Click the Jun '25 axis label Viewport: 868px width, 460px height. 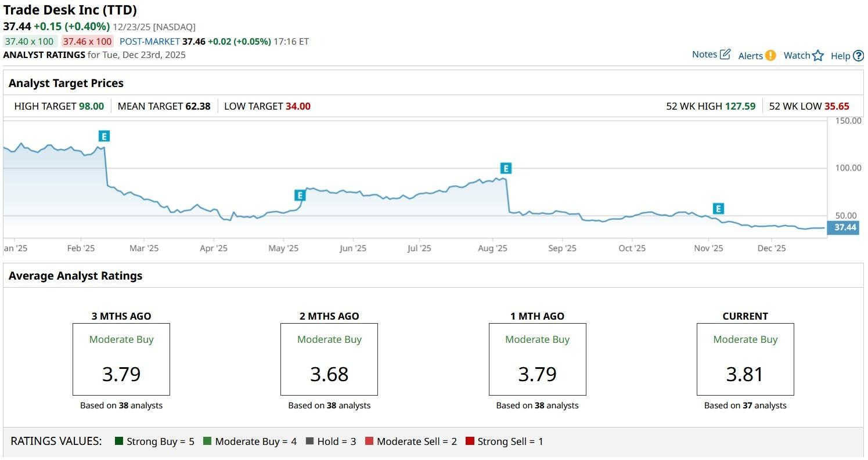(353, 248)
